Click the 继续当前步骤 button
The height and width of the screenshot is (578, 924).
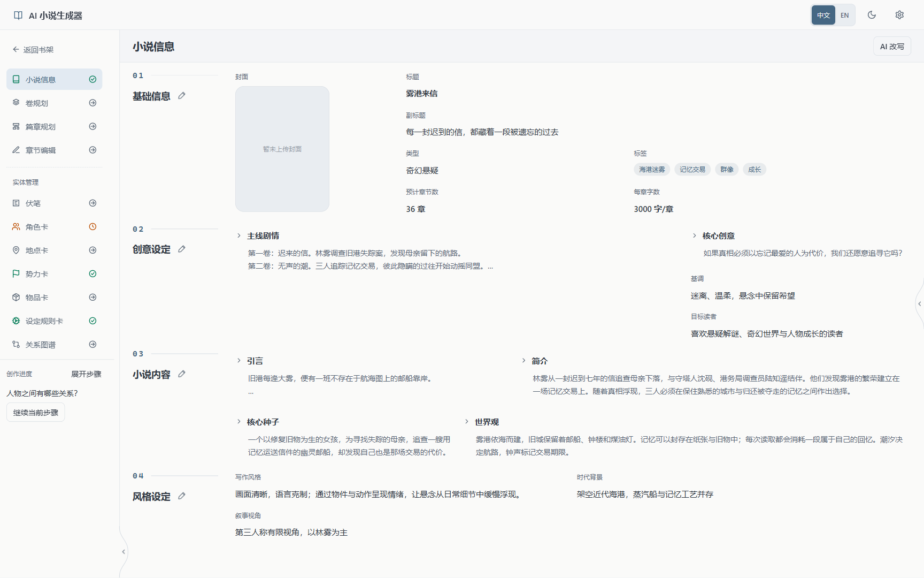click(x=36, y=413)
